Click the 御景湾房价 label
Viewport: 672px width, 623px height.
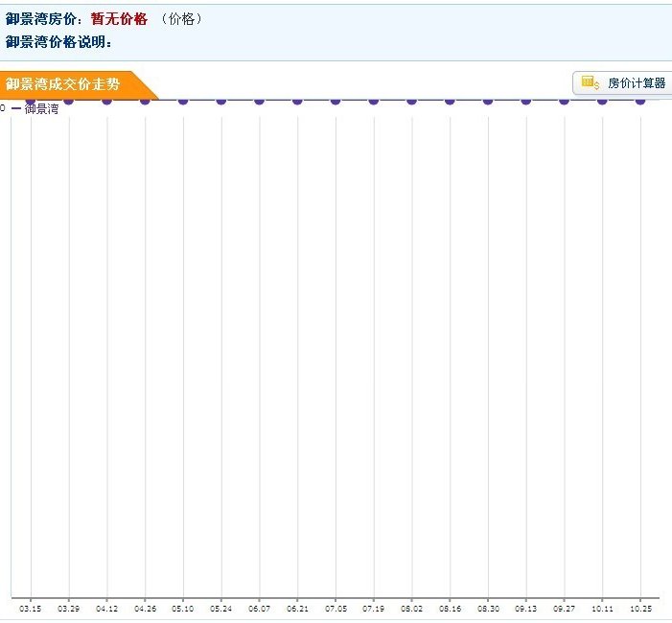pos(41,19)
